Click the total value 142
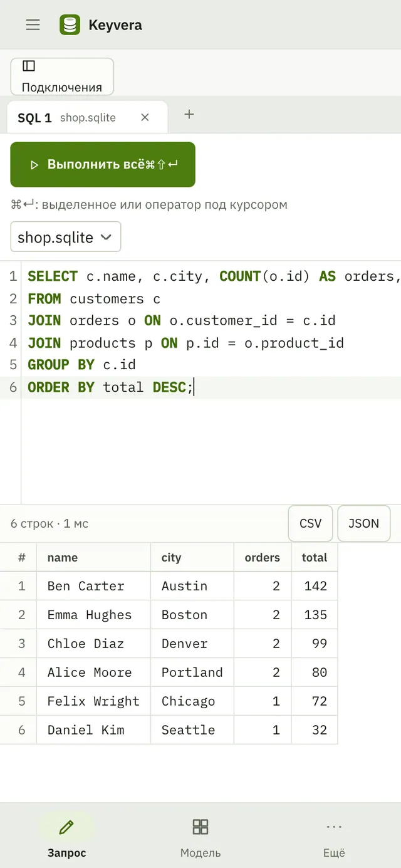 (x=315, y=586)
